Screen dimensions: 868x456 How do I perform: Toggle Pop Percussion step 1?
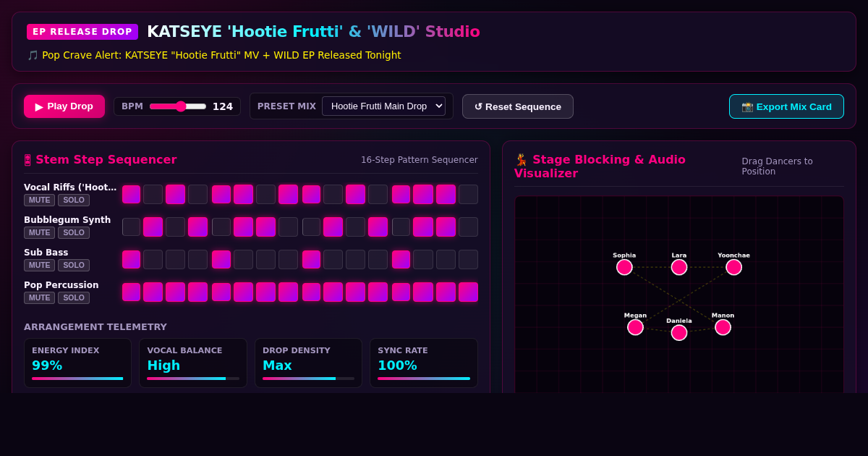[132, 292]
